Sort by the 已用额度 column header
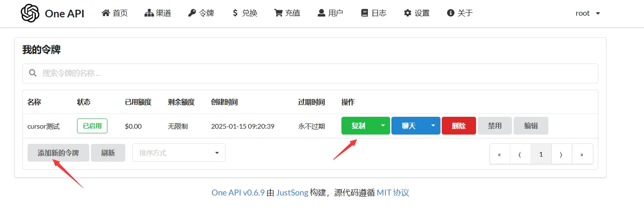 coord(138,102)
